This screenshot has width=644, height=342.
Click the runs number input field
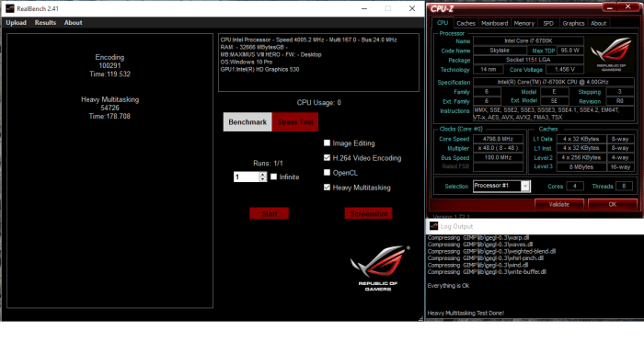tap(247, 177)
